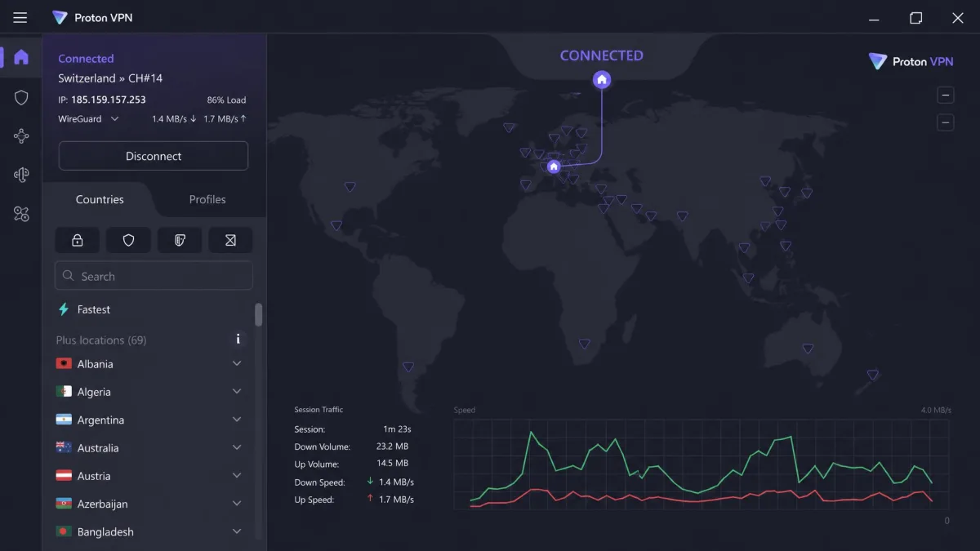This screenshot has width=980, height=551.
Task: Click the 86% Load text
Action: tap(226, 100)
